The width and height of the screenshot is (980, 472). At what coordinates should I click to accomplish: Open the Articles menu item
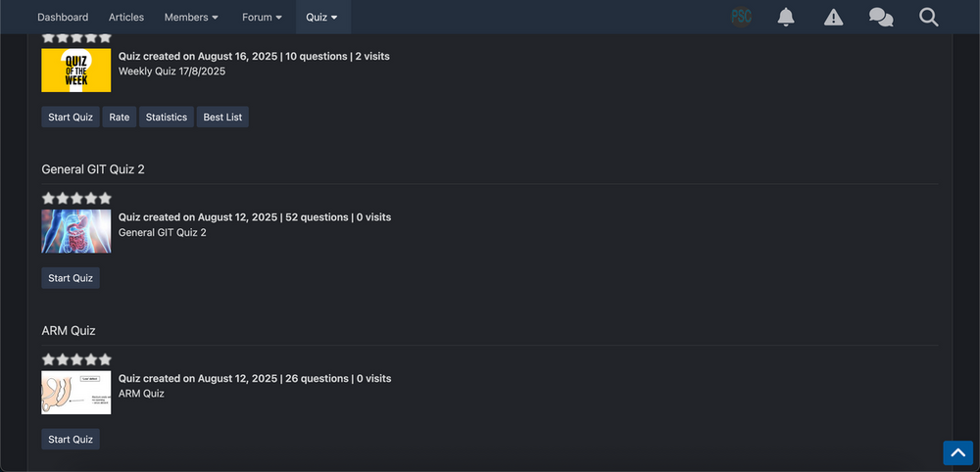[x=126, y=17]
